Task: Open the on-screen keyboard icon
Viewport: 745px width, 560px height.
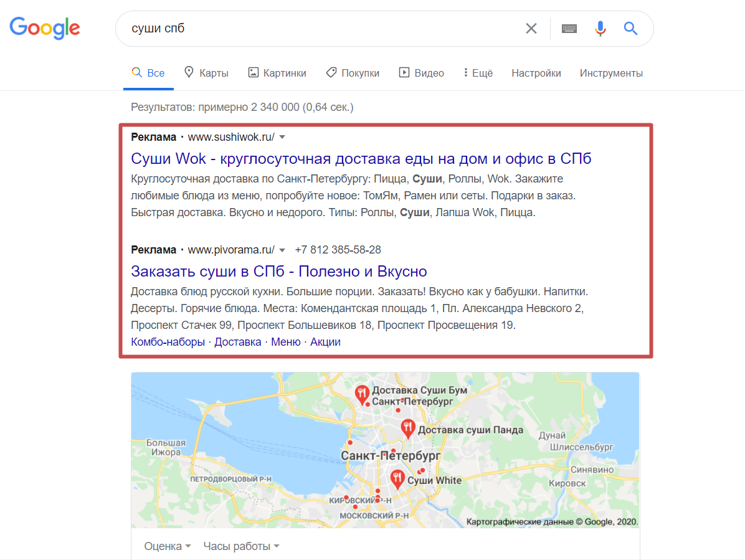Action: pyautogui.click(x=569, y=29)
